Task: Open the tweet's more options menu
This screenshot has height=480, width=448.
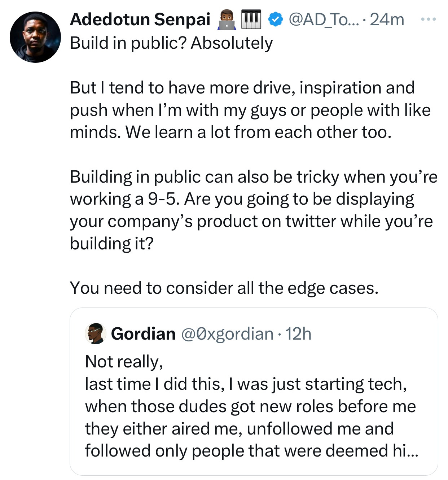Action: tap(429, 19)
